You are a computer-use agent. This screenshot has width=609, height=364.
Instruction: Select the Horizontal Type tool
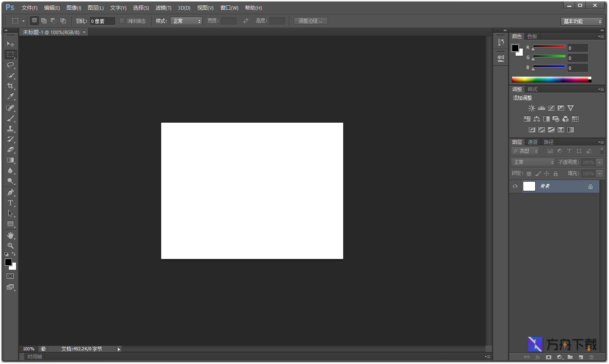point(10,203)
